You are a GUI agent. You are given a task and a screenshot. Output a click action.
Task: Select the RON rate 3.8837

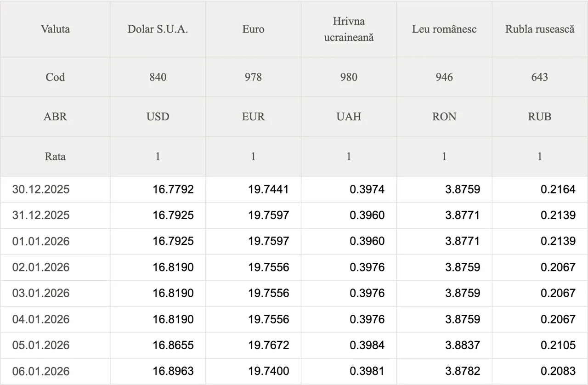pos(463,345)
